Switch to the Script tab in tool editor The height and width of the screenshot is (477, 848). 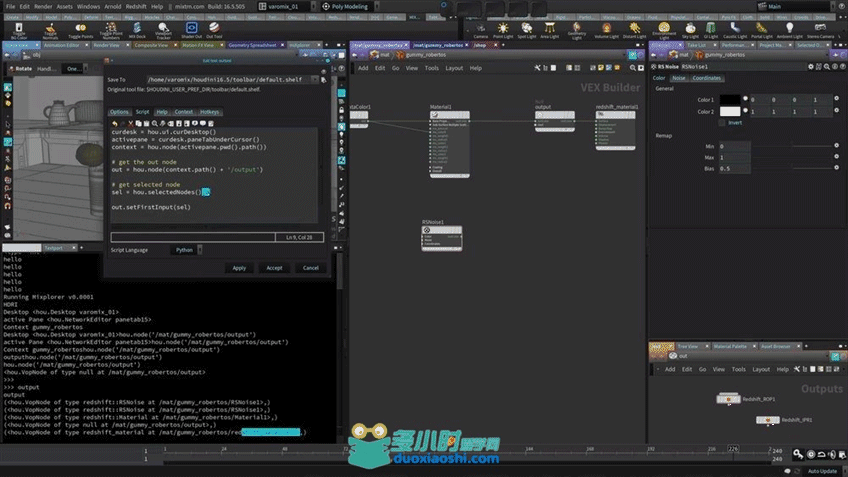point(142,112)
